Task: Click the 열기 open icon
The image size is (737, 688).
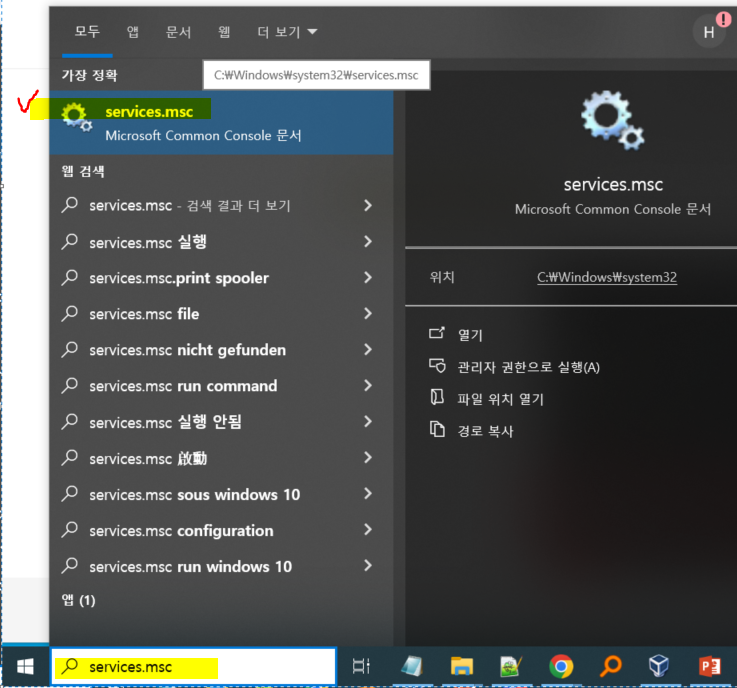Action: 437,334
